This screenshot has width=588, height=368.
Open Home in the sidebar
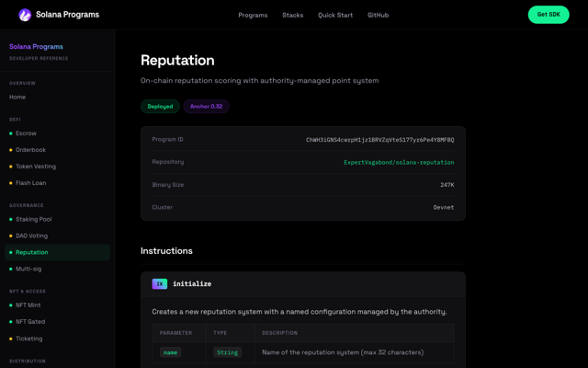pyautogui.click(x=17, y=97)
